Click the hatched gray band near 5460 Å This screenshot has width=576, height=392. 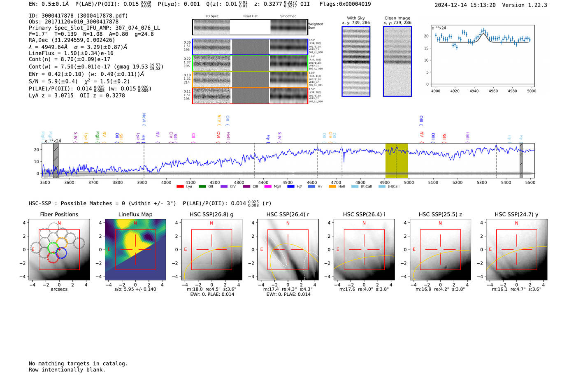pyautogui.click(x=521, y=160)
